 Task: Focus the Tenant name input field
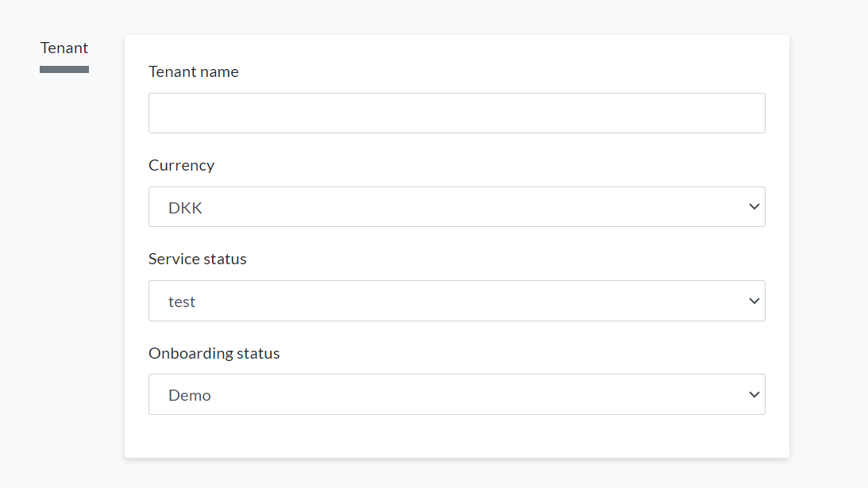coord(457,113)
